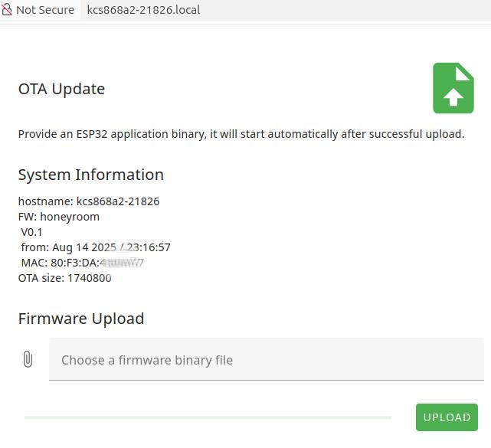Click the "FW: honeyroom" text line
Viewport: 491px width, 448px height.
59,217
